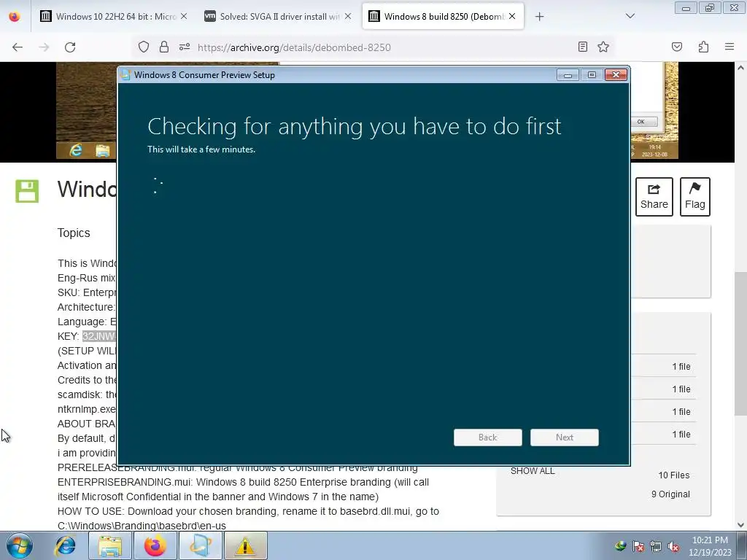Click the Flag button on archive page
The image size is (747, 560).
pos(694,197)
